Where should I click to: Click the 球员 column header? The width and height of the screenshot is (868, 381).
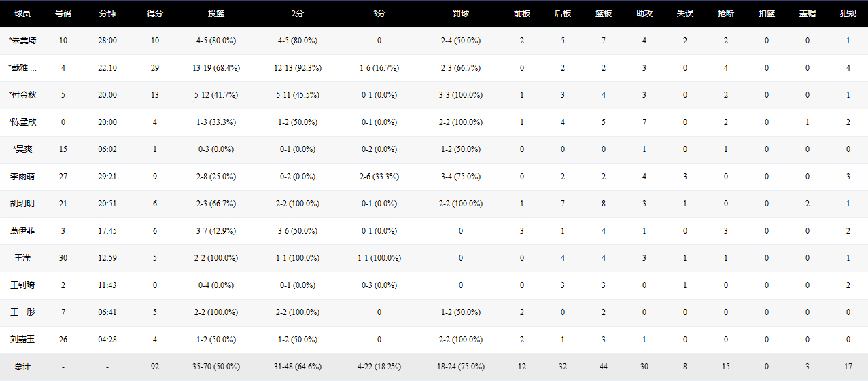(22, 14)
